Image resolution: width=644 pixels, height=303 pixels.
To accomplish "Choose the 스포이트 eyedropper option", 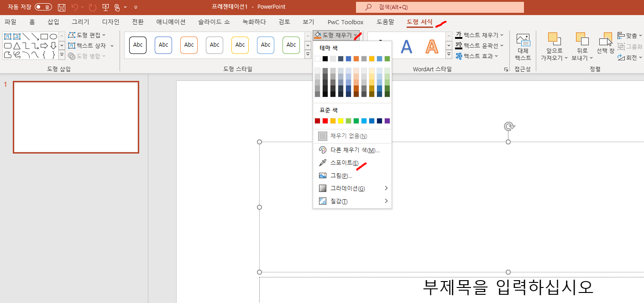I will point(352,163).
